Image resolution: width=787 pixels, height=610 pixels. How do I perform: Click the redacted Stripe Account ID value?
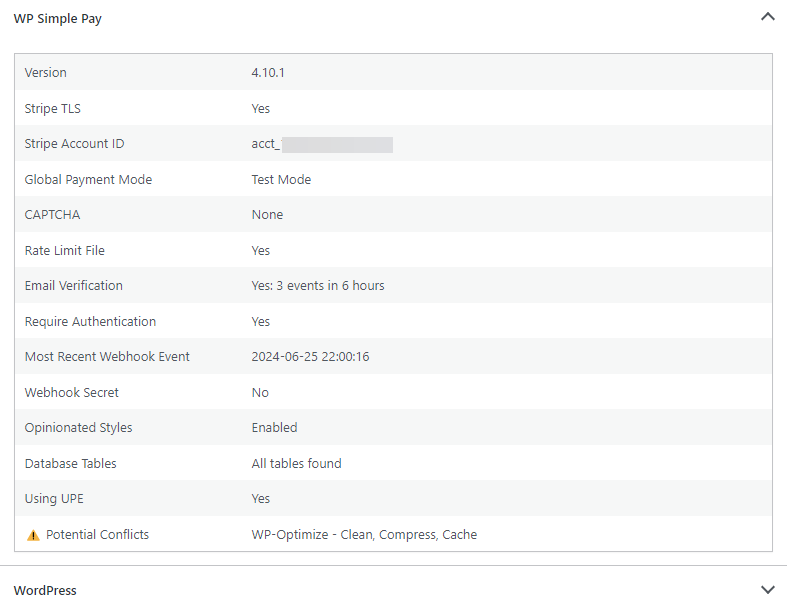[336, 144]
